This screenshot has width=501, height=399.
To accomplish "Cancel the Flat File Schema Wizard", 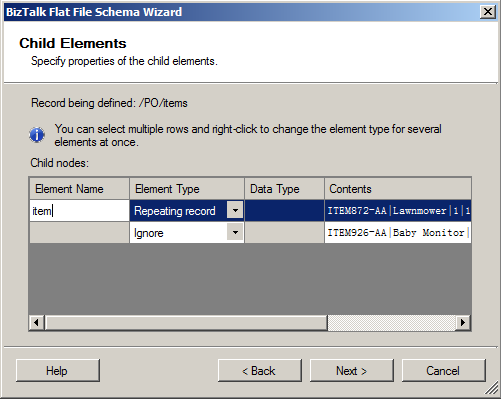I will click(x=443, y=371).
